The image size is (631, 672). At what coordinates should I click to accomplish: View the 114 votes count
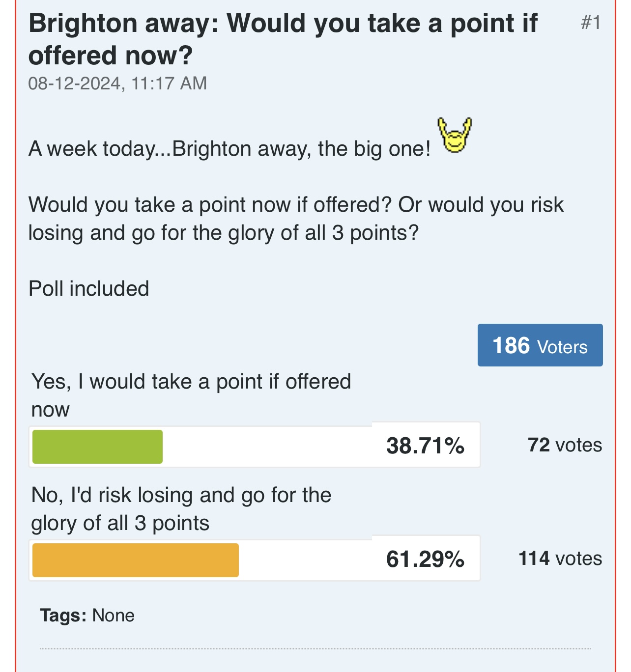tap(560, 559)
